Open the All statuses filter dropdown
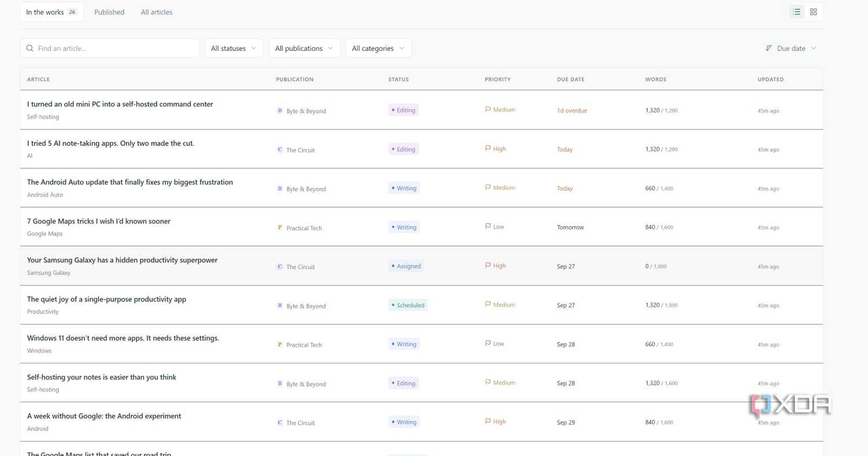868x456 pixels. pyautogui.click(x=234, y=49)
